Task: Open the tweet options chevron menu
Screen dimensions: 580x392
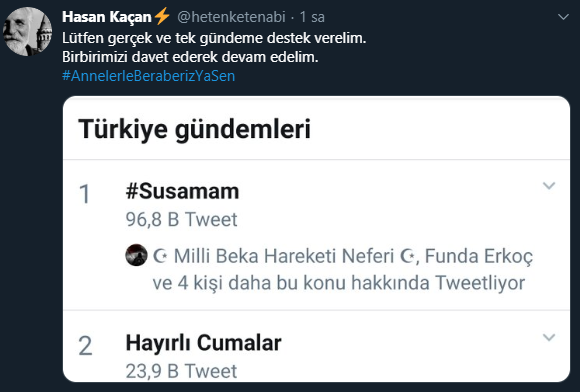Action: point(563,17)
